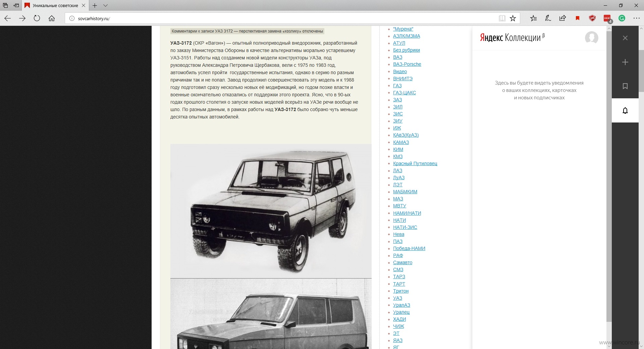This screenshot has width=644, height=349.
Task: Show tab previews chevron
Action: tap(105, 5)
